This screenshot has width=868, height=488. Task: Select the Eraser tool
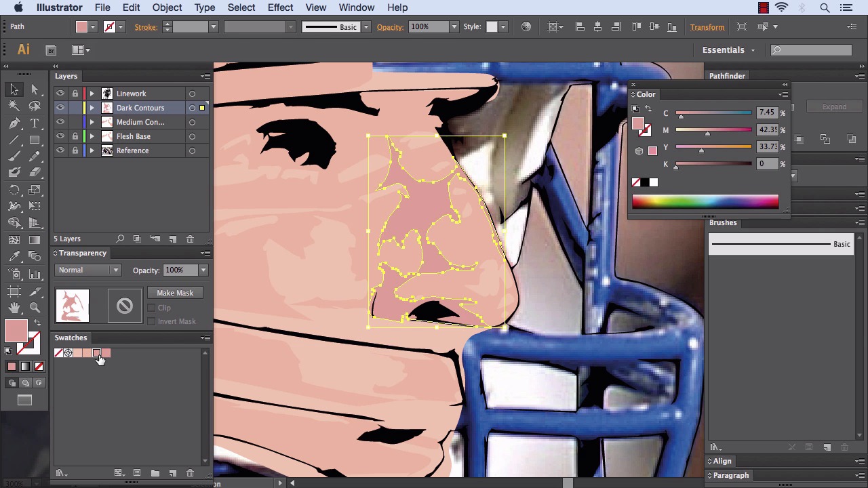[x=35, y=173]
